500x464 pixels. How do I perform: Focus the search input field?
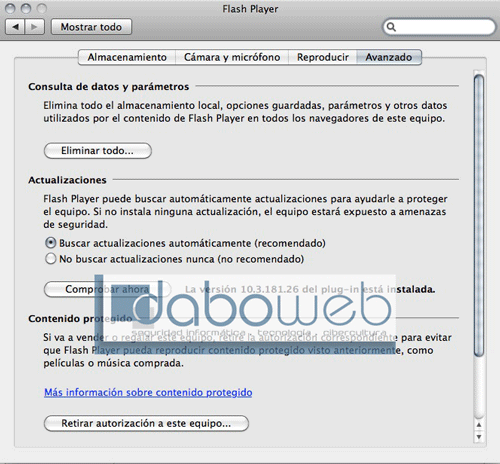[439, 27]
